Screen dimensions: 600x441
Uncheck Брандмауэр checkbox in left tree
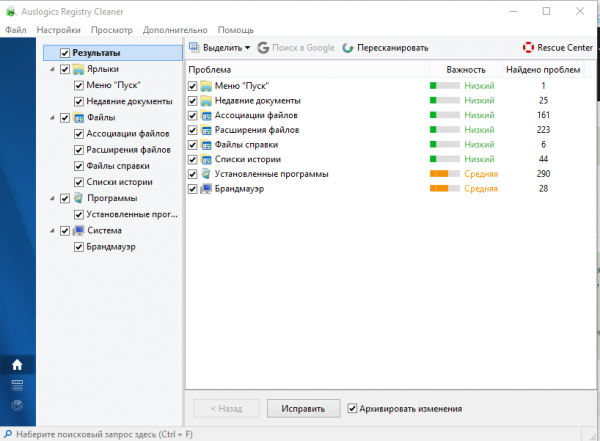click(78, 247)
